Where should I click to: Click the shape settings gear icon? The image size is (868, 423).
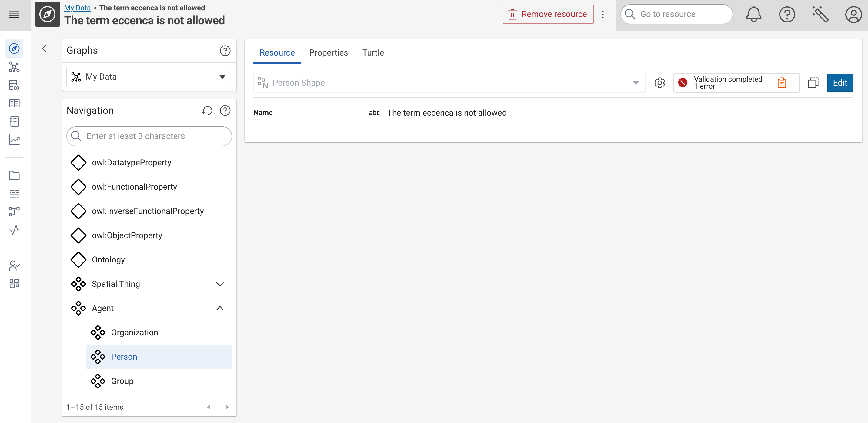pyautogui.click(x=659, y=83)
